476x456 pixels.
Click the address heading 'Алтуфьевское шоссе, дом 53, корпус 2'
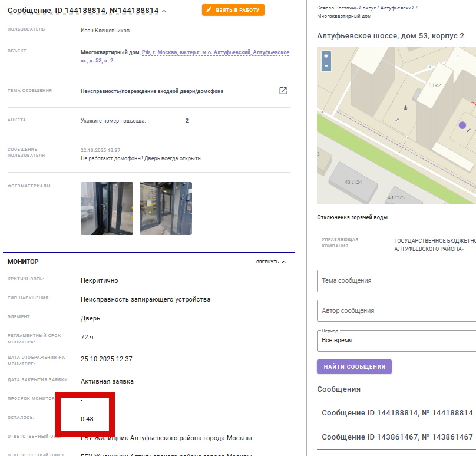click(x=391, y=36)
